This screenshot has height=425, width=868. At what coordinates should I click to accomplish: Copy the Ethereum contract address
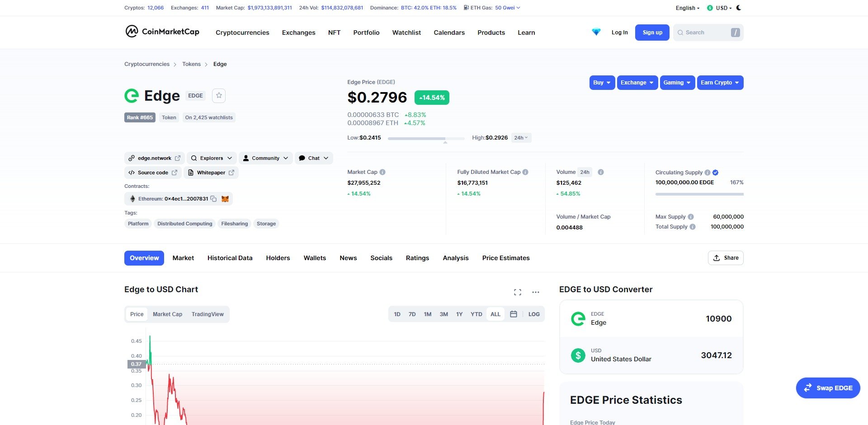(x=213, y=199)
